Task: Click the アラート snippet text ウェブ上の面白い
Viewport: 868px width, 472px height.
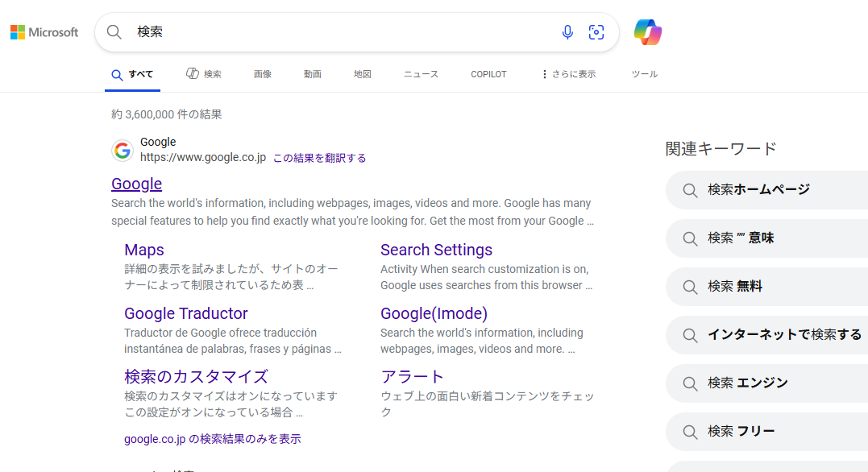Action: (487, 404)
